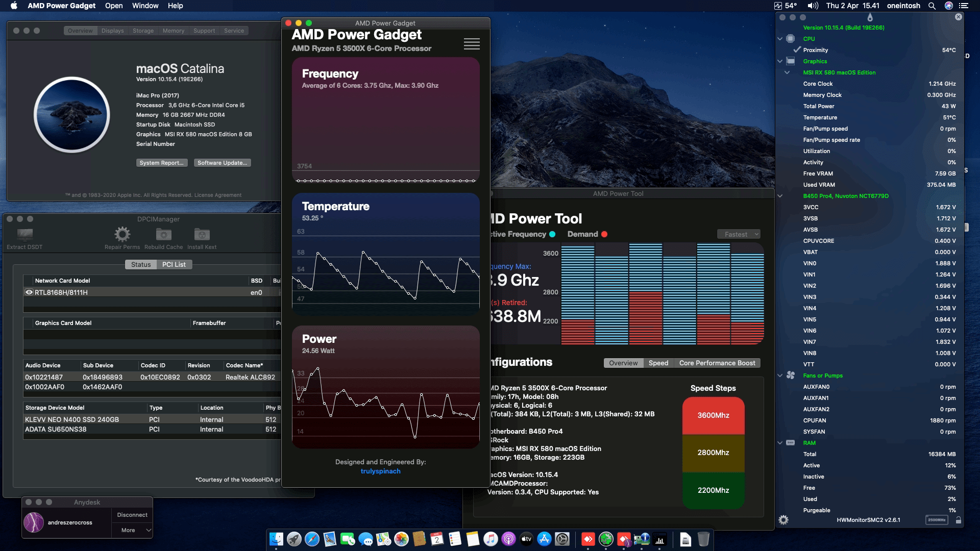Click Repair Perms gear icon in DPCIManager

[x=122, y=235]
